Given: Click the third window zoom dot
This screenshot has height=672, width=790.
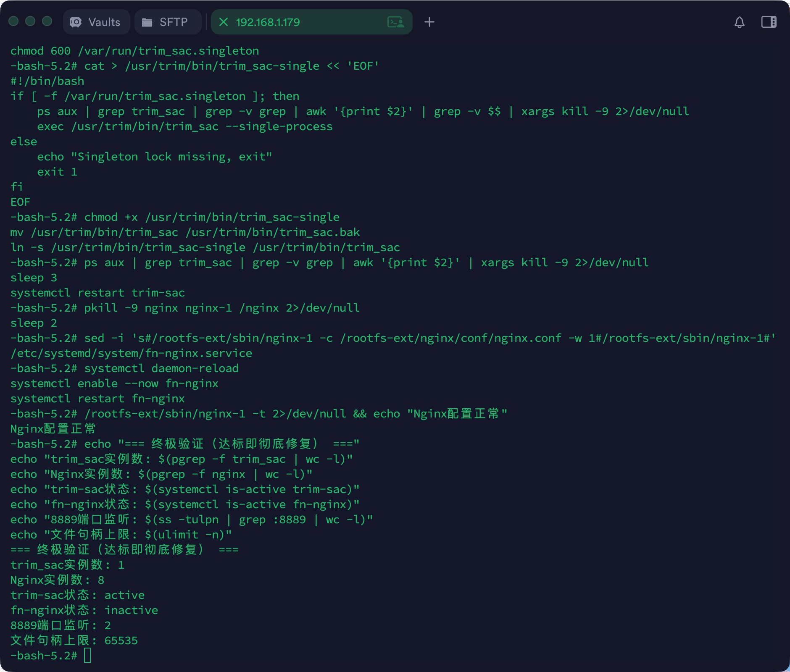Looking at the screenshot, I should (x=47, y=21).
